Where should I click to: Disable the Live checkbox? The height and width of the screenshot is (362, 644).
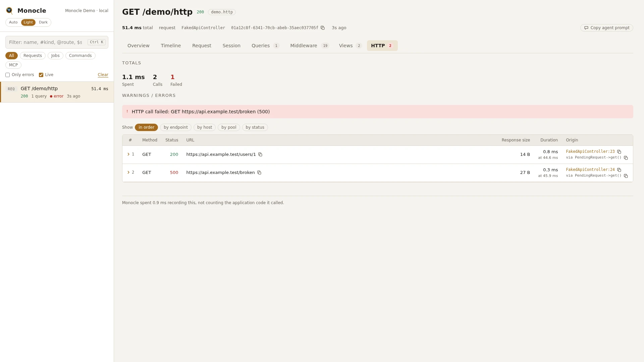click(41, 75)
